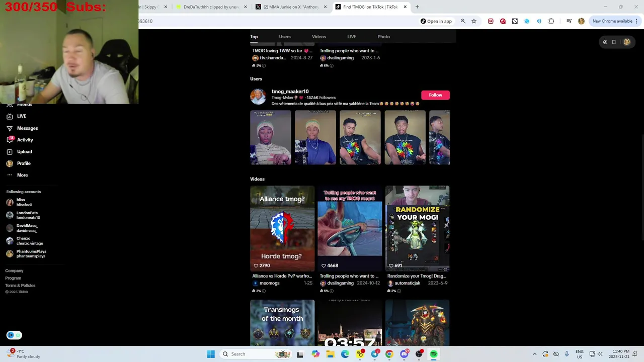Open PhantuumsPlays following account

pos(26,253)
